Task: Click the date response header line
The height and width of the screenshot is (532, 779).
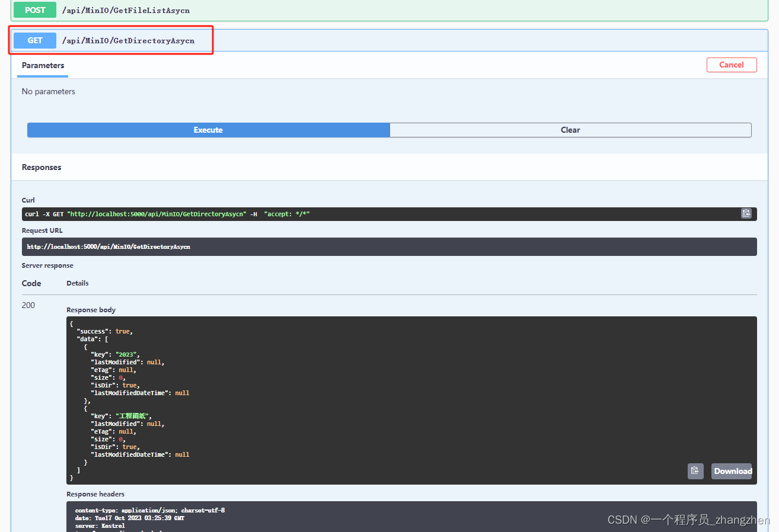Action: tap(130, 518)
